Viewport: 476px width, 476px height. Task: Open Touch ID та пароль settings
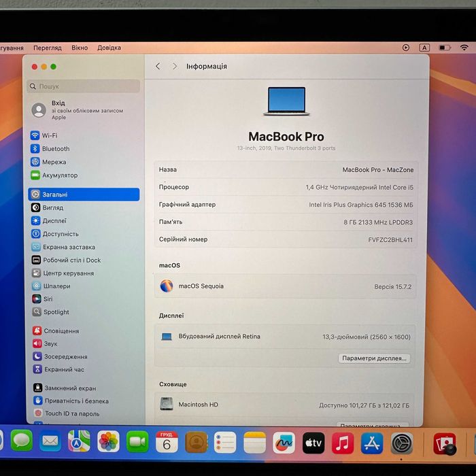coord(67,413)
